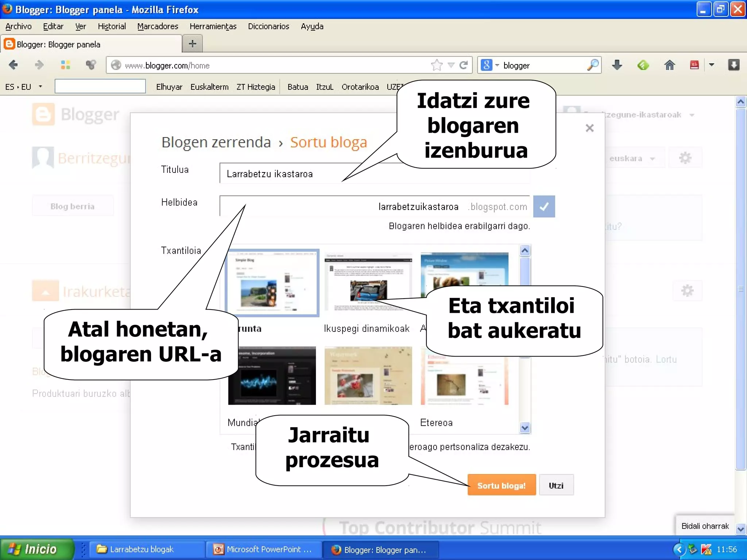747x560 pixels.
Task: Click the blue address availability checkmark
Action: (x=544, y=206)
